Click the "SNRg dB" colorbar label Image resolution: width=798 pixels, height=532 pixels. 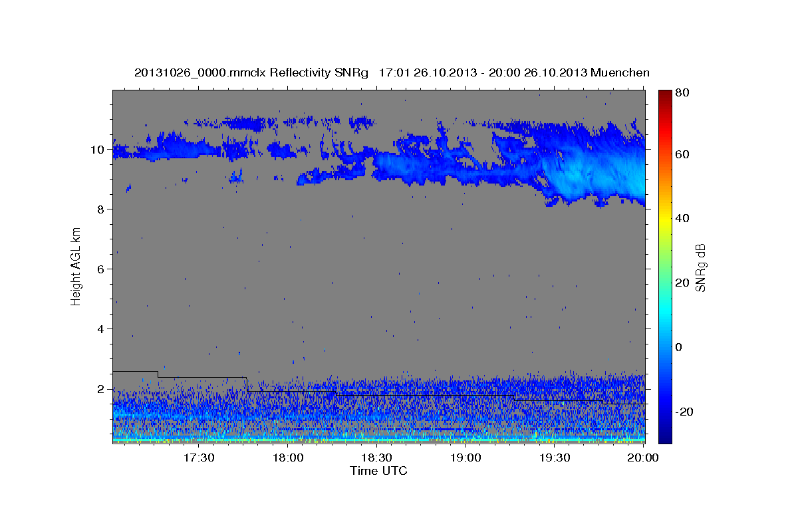coord(701,268)
